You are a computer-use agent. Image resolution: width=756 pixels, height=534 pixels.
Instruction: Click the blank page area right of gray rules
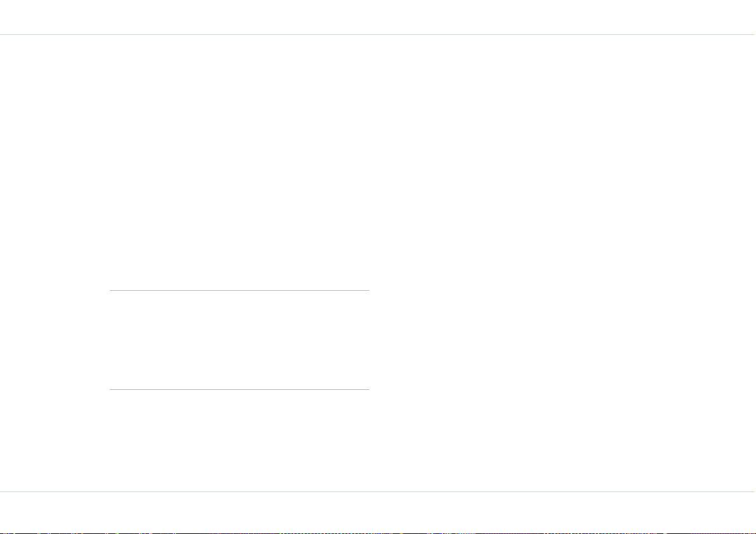coord(562,340)
